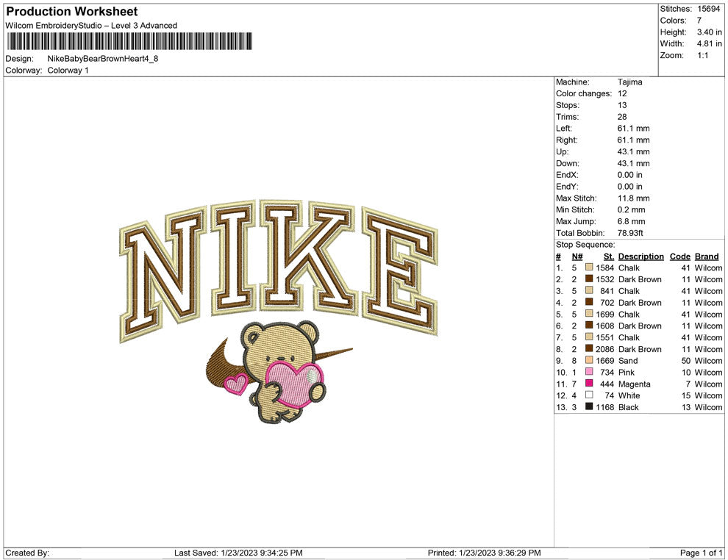Click stitch count 1584 in row 1

pos(605,268)
